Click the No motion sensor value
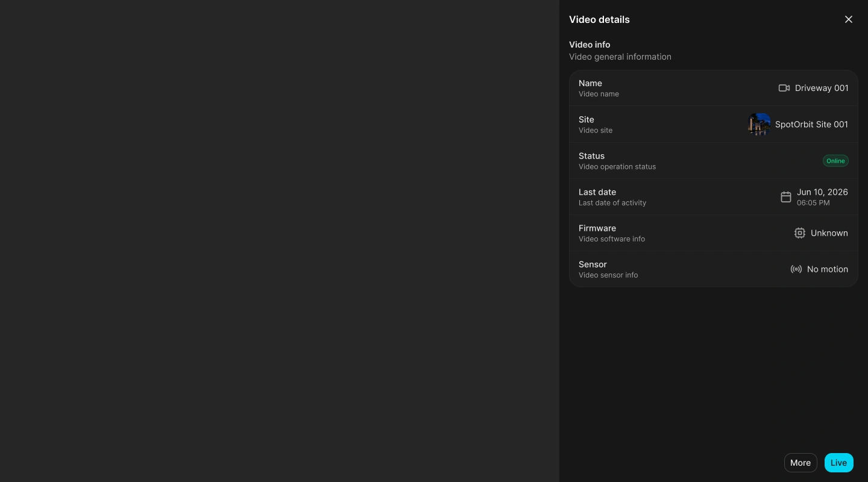 tap(828, 269)
